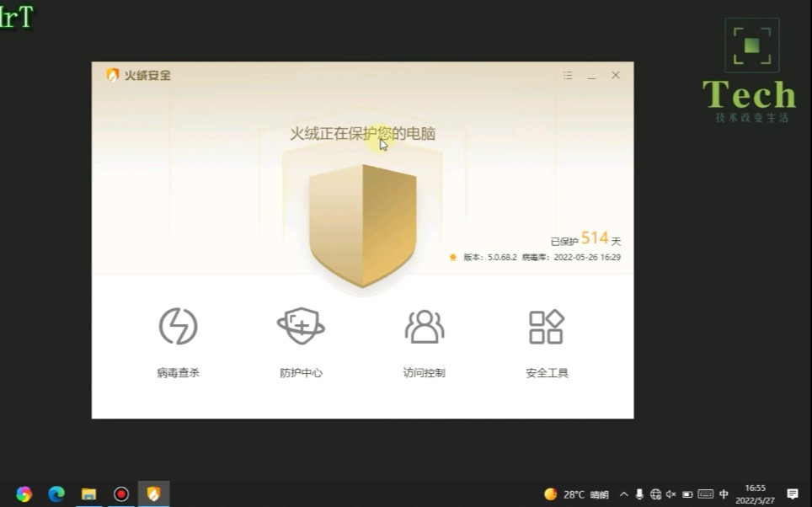This screenshot has width=812, height=507.
Task: Click the version update crown icon
Action: [x=452, y=257]
